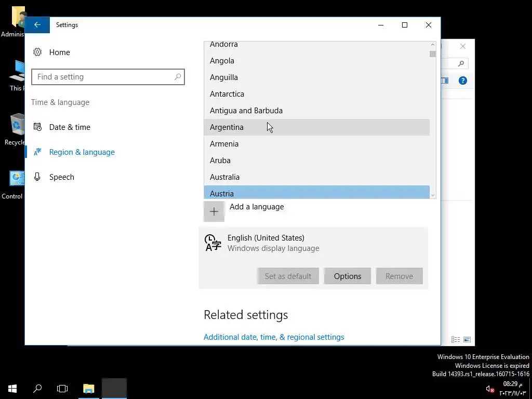Minimize the Settings window
Viewport: 532px width, 399px height.
[381, 25]
